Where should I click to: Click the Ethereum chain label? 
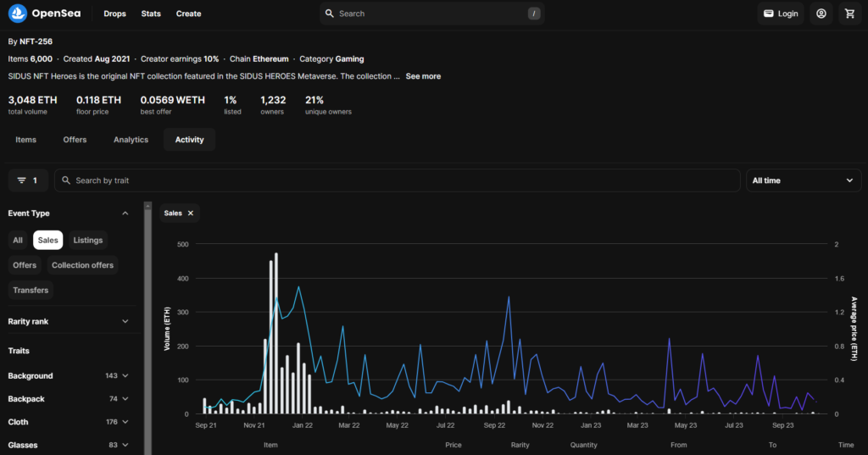270,58
